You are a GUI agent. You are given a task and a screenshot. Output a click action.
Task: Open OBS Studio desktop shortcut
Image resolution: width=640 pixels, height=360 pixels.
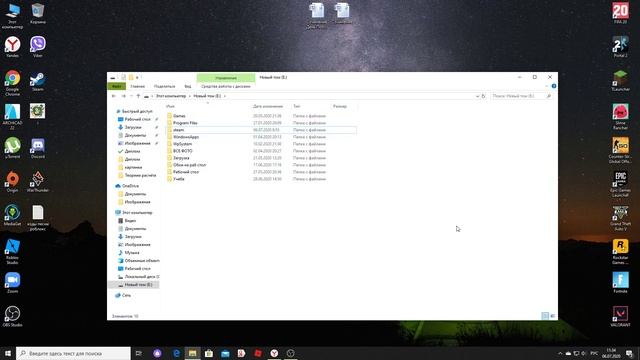pyautogui.click(x=12, y=316)
